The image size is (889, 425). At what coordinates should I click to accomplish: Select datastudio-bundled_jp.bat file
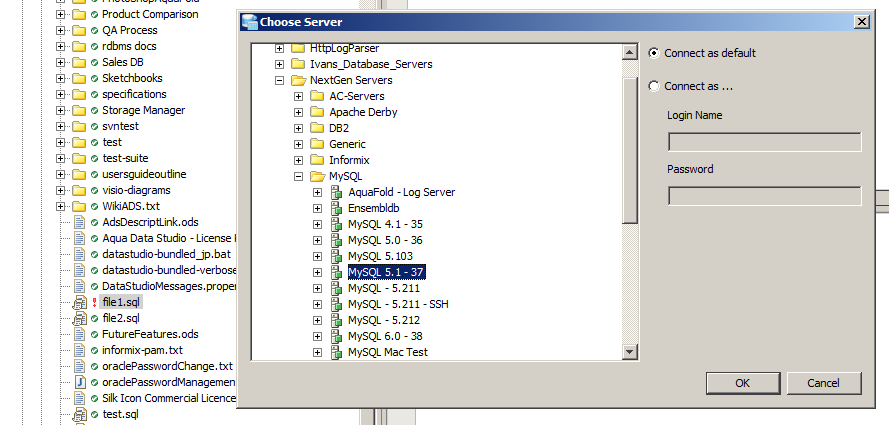167,254
